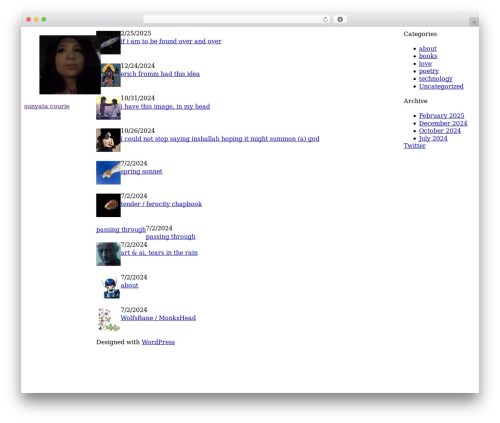Screen dimensions: 500x423
Task: Open thumbnail for 10/31/2024 post
Action: click(x=108, y=108)
